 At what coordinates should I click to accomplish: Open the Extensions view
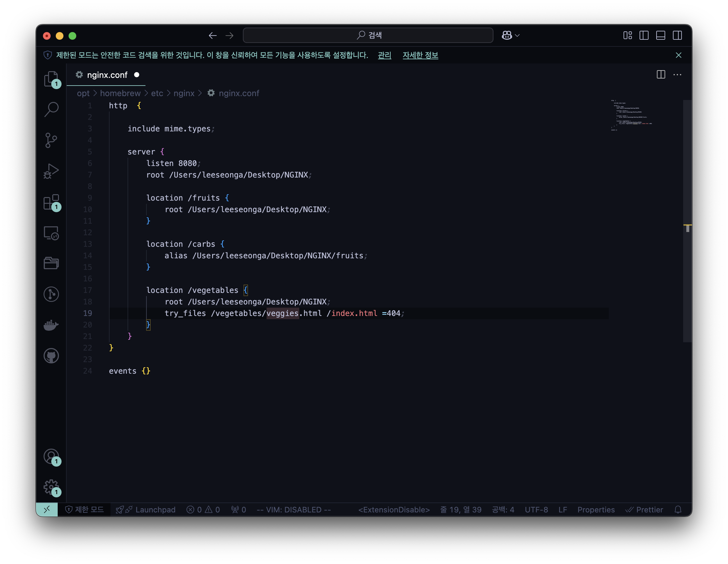51,202
